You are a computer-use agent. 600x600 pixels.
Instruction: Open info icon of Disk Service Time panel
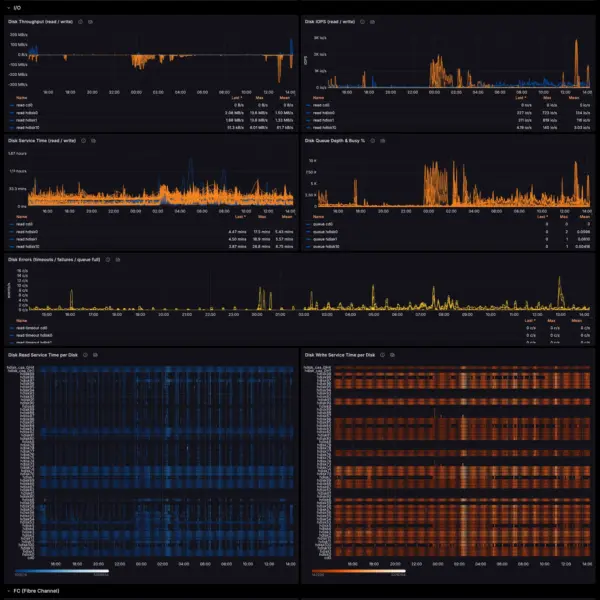(83, 141)
